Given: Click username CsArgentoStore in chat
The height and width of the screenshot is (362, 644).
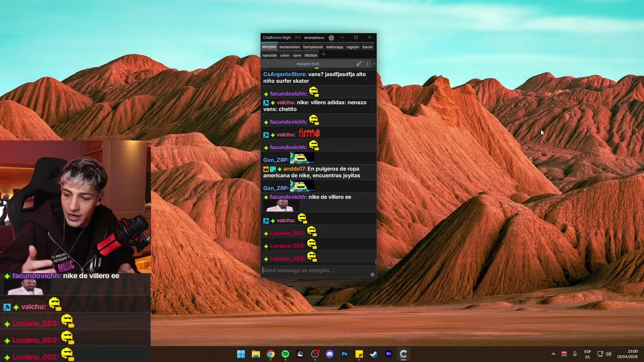Looking at the screenshot, I should tap(285, 74).
